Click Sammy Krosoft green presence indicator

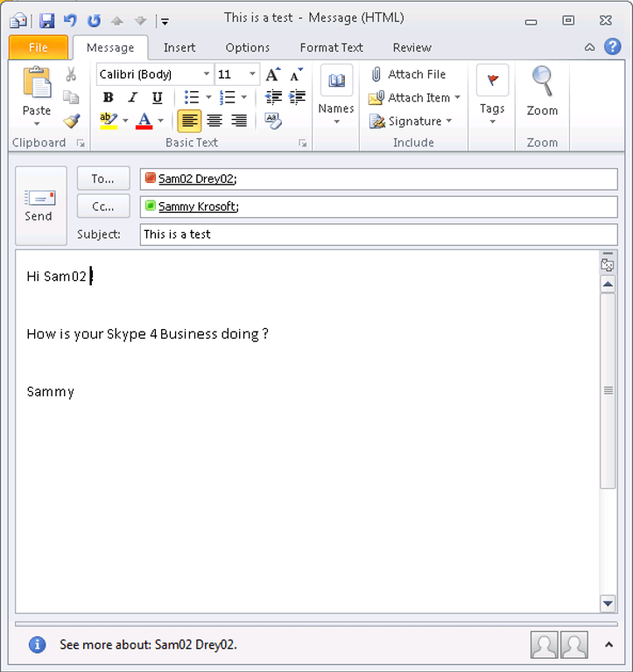[150, 206]
